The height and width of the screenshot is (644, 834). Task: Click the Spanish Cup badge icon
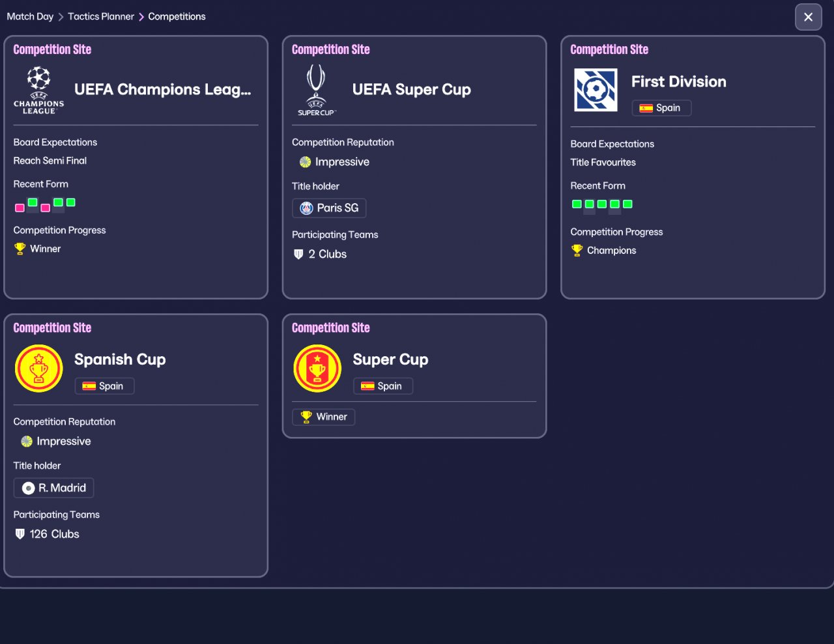click(x=38, y=369)
